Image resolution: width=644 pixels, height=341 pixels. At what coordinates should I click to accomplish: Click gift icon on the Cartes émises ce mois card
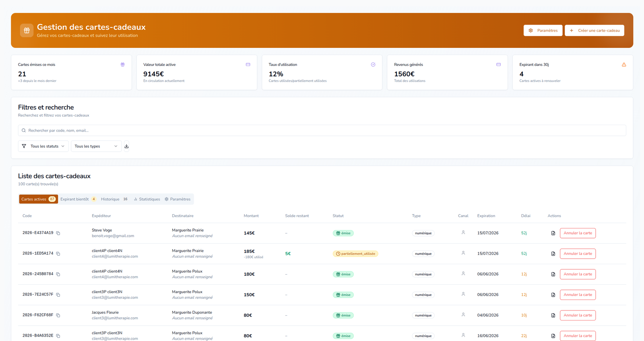point(122,64)
